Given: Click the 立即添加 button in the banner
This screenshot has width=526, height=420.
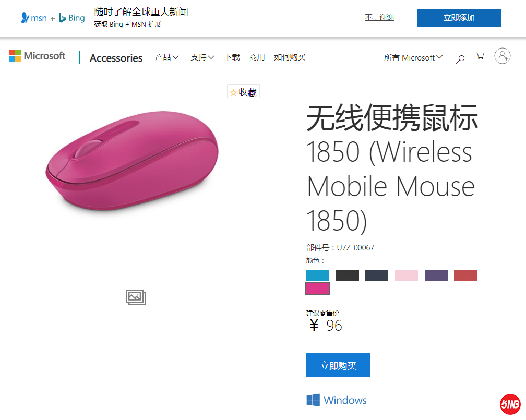Looking at the screenshot, I should (x=459, y=17).
